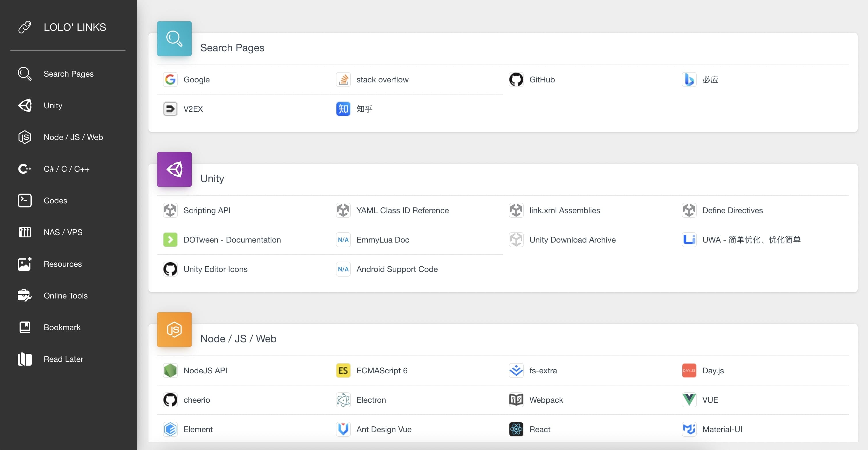Select NAS / VPS sidebar entry
The image size is (868, 450).
[x=63, y=232]
